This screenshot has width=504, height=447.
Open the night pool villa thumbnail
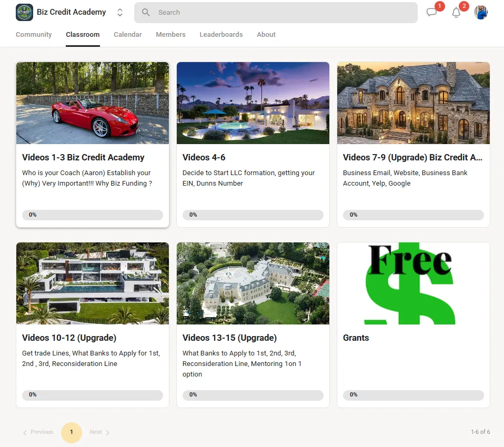click(253, 103)
